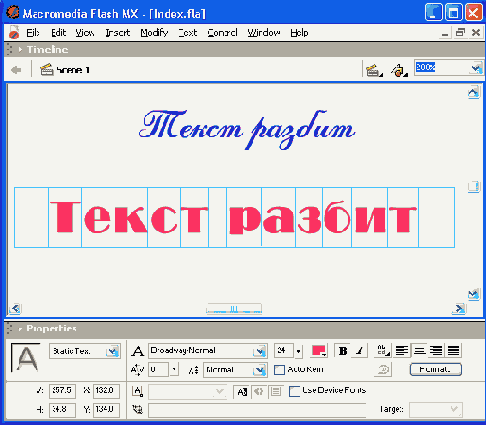Open the Modify menu

point(154,33)
